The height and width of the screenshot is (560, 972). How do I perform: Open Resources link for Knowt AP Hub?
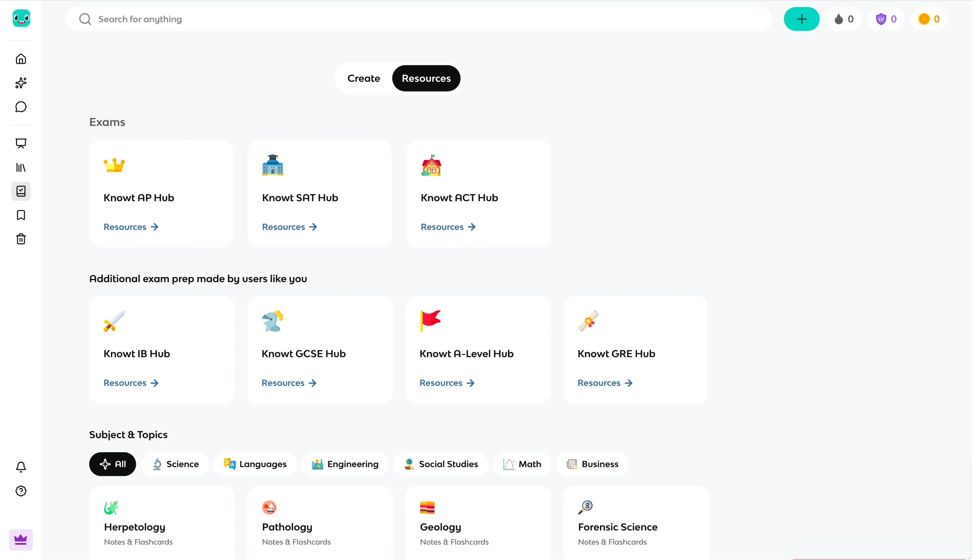(131, 227)
